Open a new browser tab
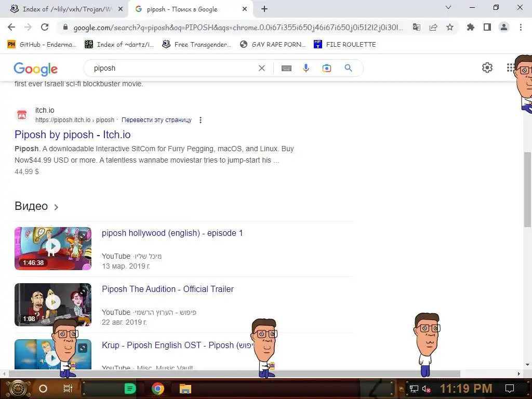This screenshot has height=399, width=532. (x=264, y=9)
